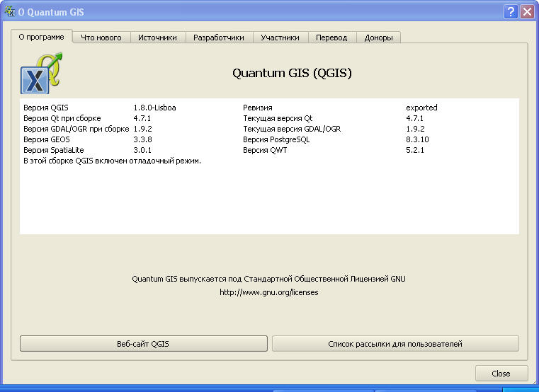Screen dimensions: 539x392
Task: Open the Что нового tab
Action: point(101,38)
